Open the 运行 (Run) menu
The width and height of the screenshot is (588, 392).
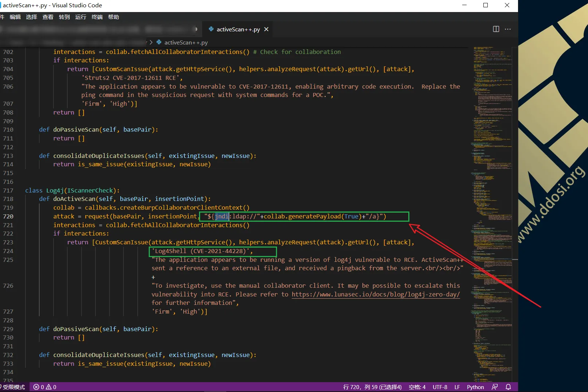coord(81,17)
